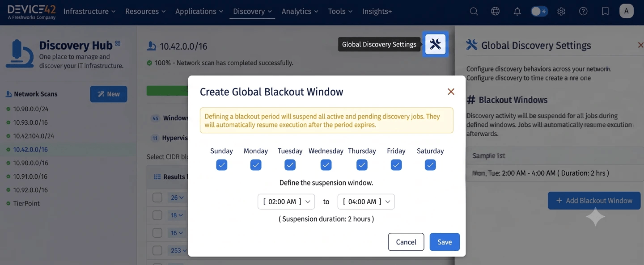Check the results row 253 checkbox
The height and width of the screenshot is (265, 644).
pos(157,250)
